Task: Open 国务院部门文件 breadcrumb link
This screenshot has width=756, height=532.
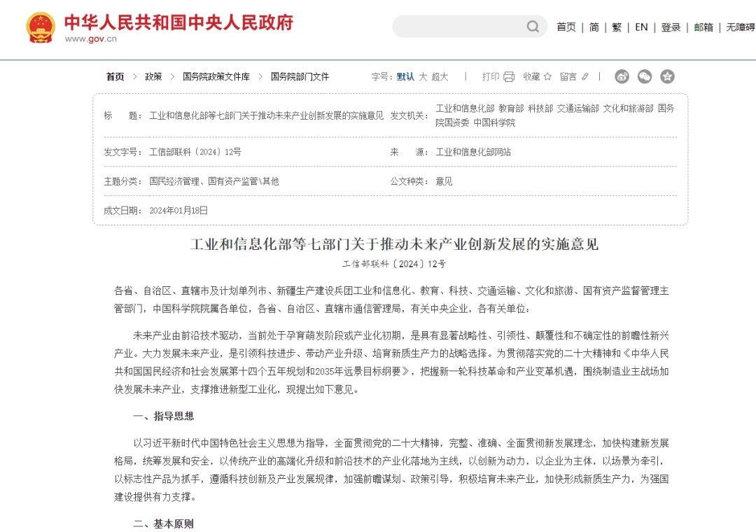Action: (300, 77)
